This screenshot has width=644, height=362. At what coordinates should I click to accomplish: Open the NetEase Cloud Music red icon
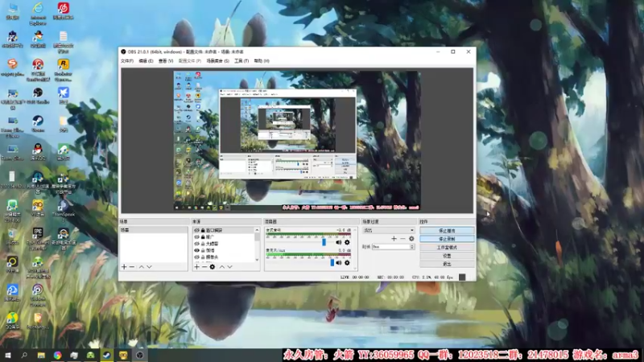pos(63,11)
